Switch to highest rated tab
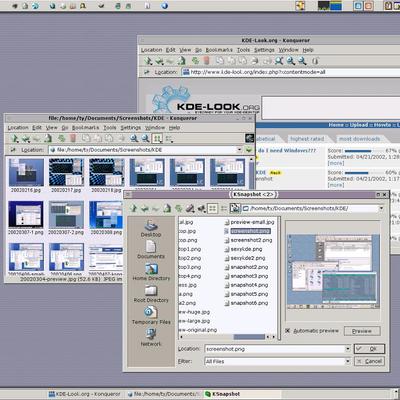Screen dimensions: 400x400 [x=307, y=139]
